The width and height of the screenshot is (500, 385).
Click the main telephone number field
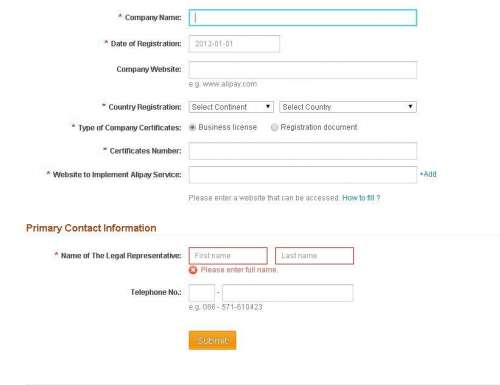tap(288, 293)
